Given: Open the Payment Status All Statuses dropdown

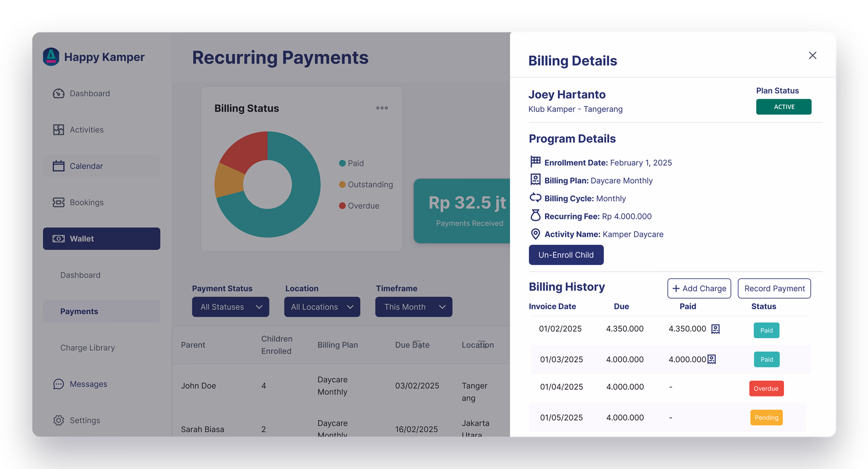Looking at the screenshot, I should coord(231,307).
